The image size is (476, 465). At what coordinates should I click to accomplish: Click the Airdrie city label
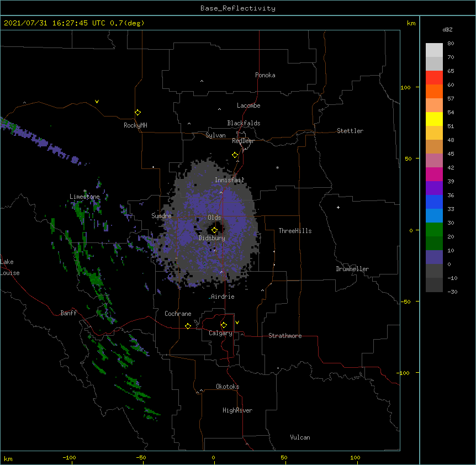(223, 297)
